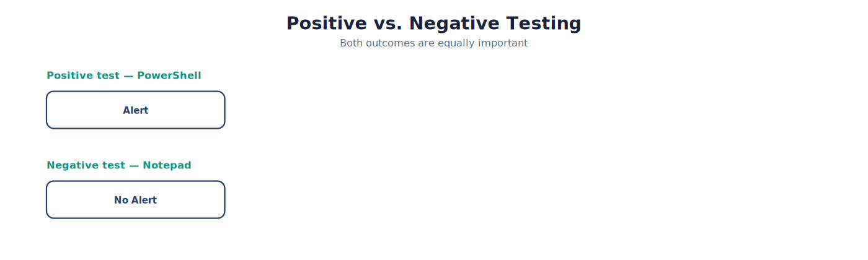Click the word 'PowerShell' in the green heading
The image size is (868, 260).
tap(169, 76)
